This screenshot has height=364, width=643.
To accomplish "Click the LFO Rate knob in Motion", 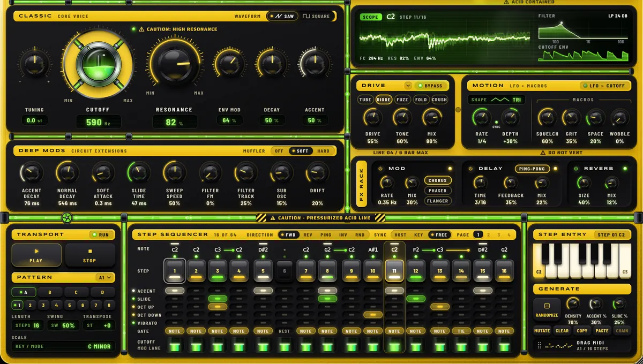I will click(481, 117).
